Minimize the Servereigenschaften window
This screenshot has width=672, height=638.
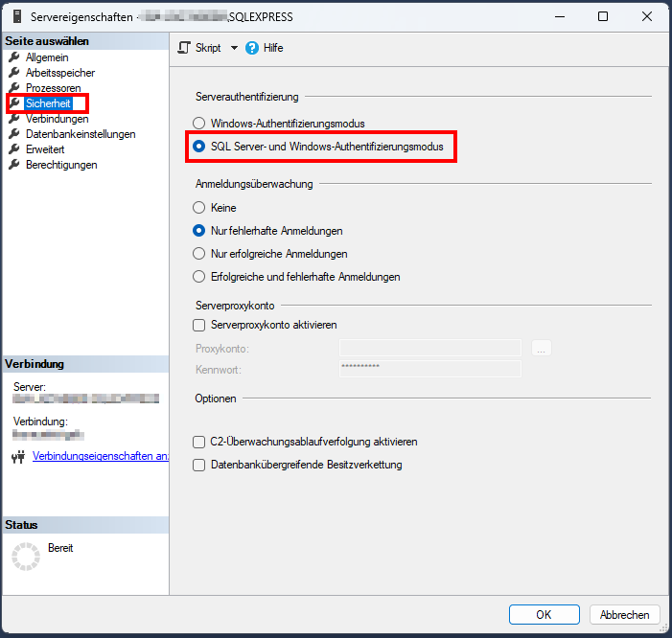559,16
